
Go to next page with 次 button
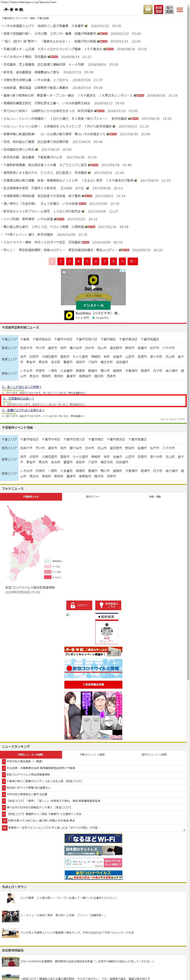tap(133, 261)
